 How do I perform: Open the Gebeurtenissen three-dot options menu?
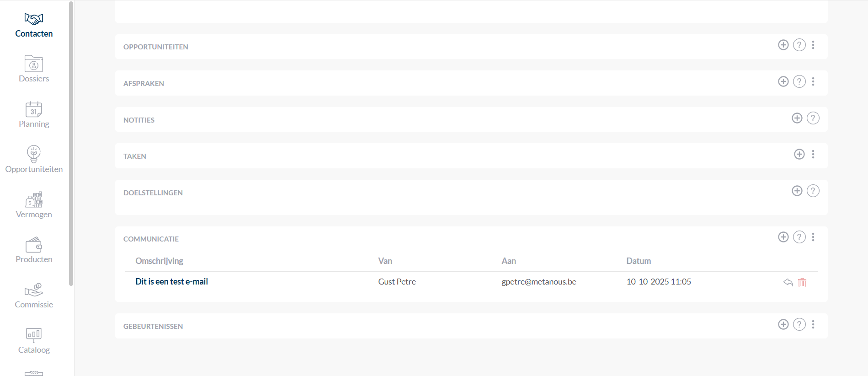tap(813, 324)
